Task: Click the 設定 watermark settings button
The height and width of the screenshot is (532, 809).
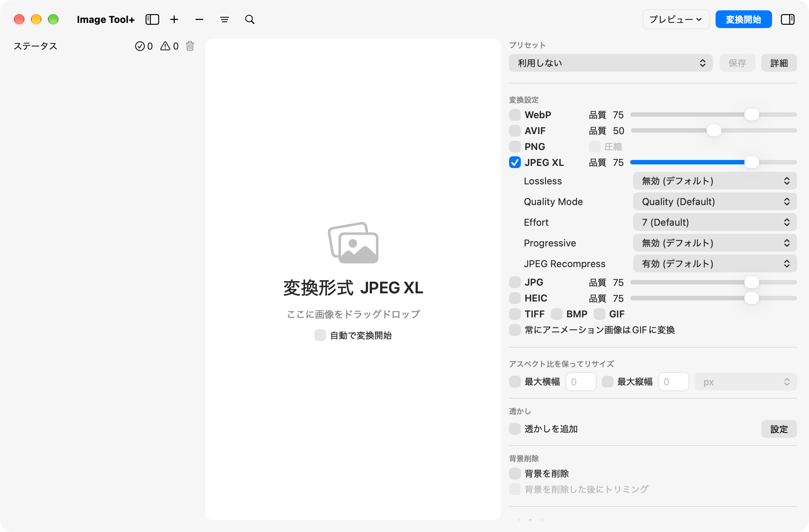Action: tap(779, 429)
